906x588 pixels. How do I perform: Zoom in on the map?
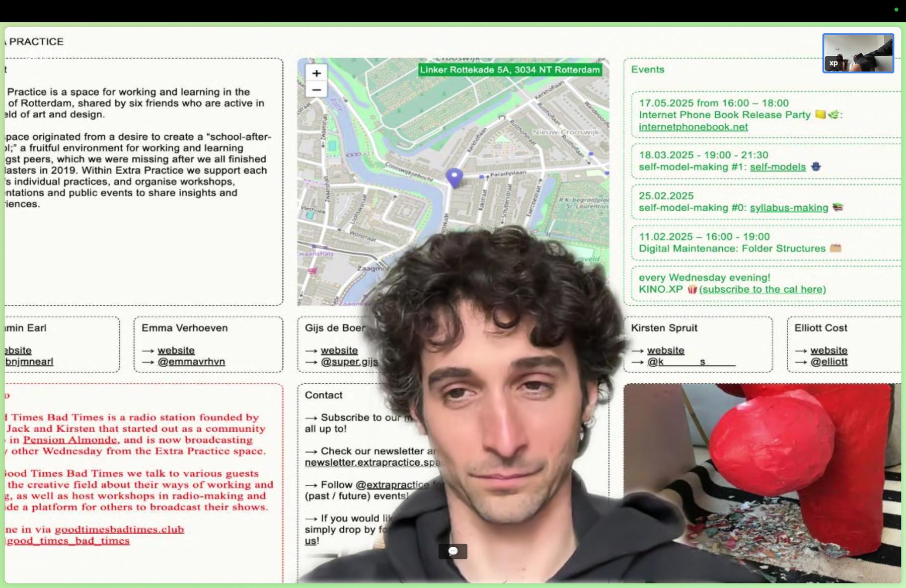coord(316,73)
